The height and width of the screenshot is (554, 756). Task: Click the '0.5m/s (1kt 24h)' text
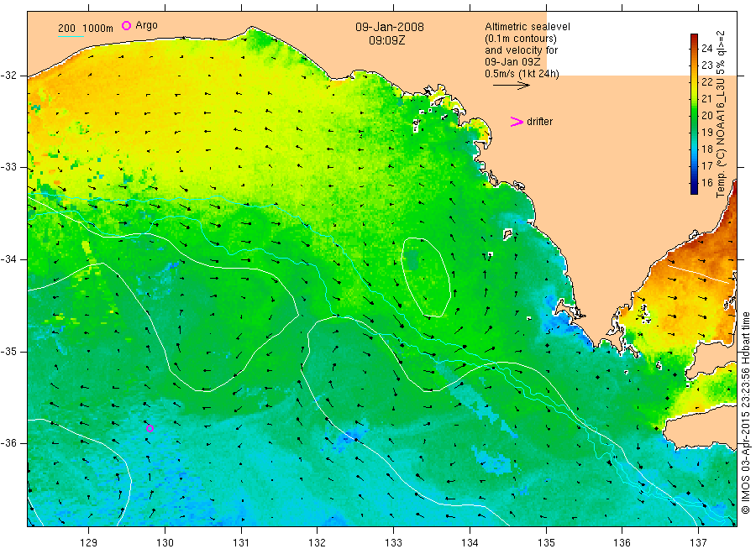pyautogui.click(x=522, y=74)
